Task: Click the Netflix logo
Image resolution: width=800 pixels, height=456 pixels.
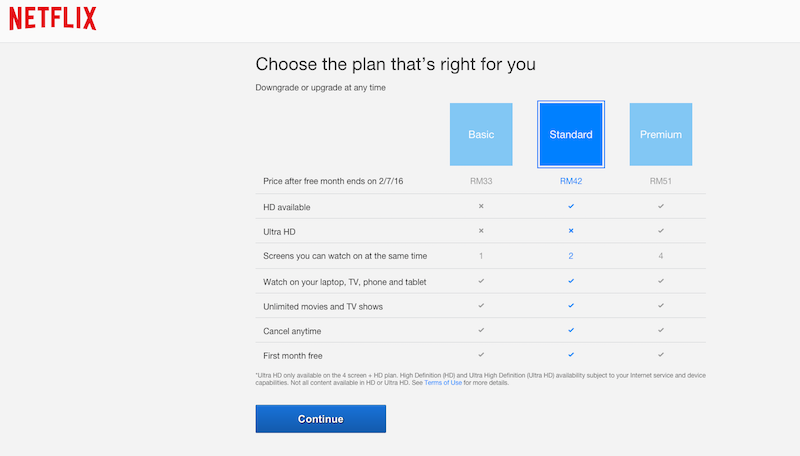Action: [x=54, y=19]
